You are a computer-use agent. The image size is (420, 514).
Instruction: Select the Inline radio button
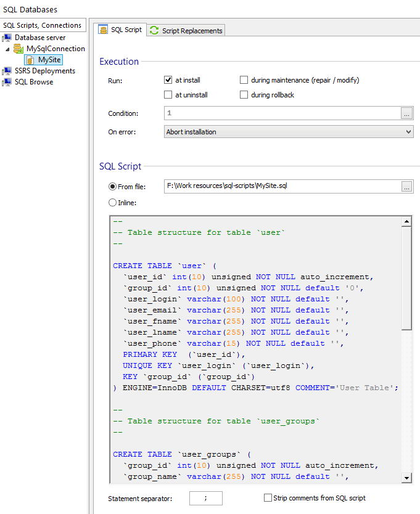click(112, 203)
